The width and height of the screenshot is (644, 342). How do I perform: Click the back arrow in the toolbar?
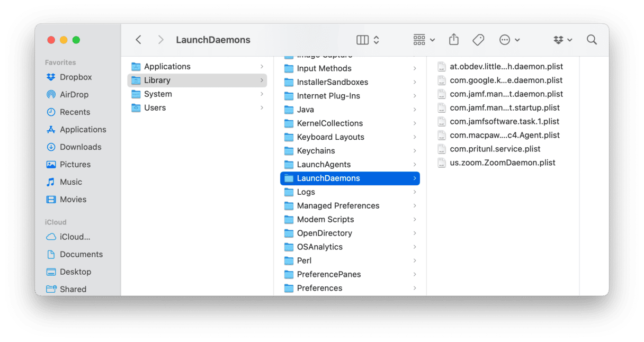138,40
